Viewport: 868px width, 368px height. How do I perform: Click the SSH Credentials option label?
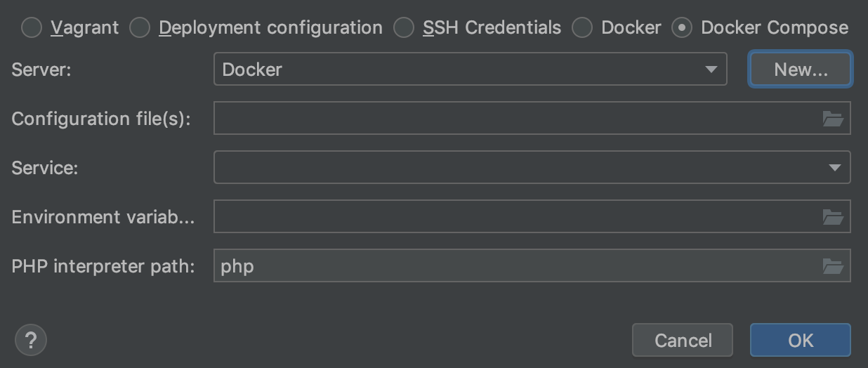(492, 28)
